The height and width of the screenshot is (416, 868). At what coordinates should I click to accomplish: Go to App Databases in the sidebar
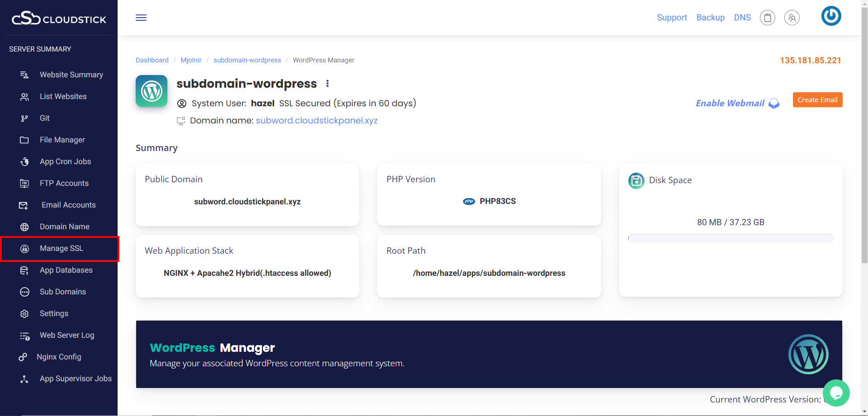[66, 270]
